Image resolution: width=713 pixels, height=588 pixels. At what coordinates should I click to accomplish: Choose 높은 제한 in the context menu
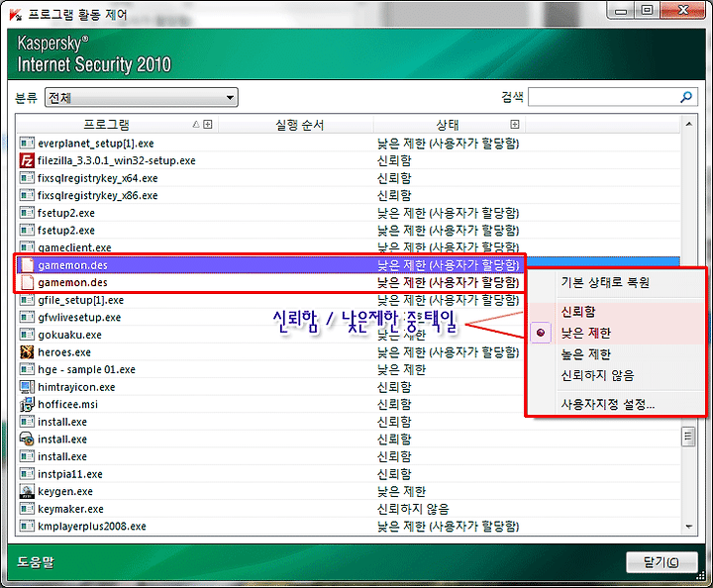585,354
